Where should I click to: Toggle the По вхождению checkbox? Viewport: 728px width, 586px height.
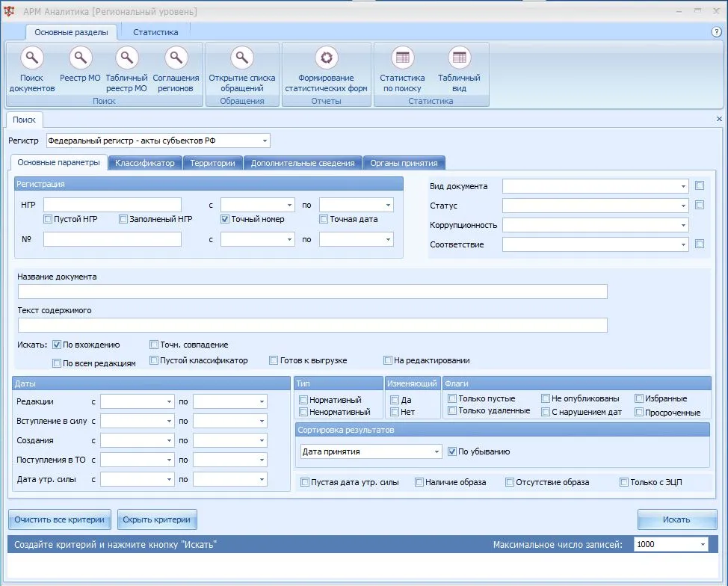(x=57, y=345)
